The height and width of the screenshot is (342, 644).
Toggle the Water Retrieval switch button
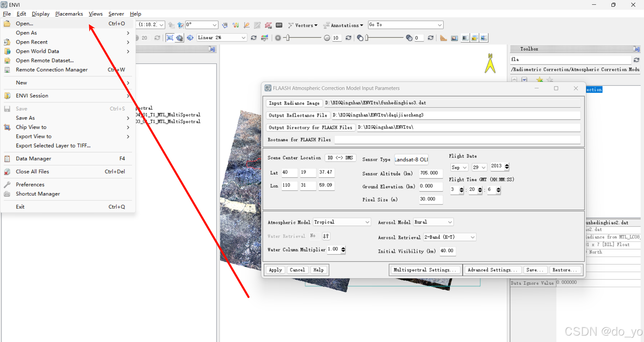click(x=326, y=236)
